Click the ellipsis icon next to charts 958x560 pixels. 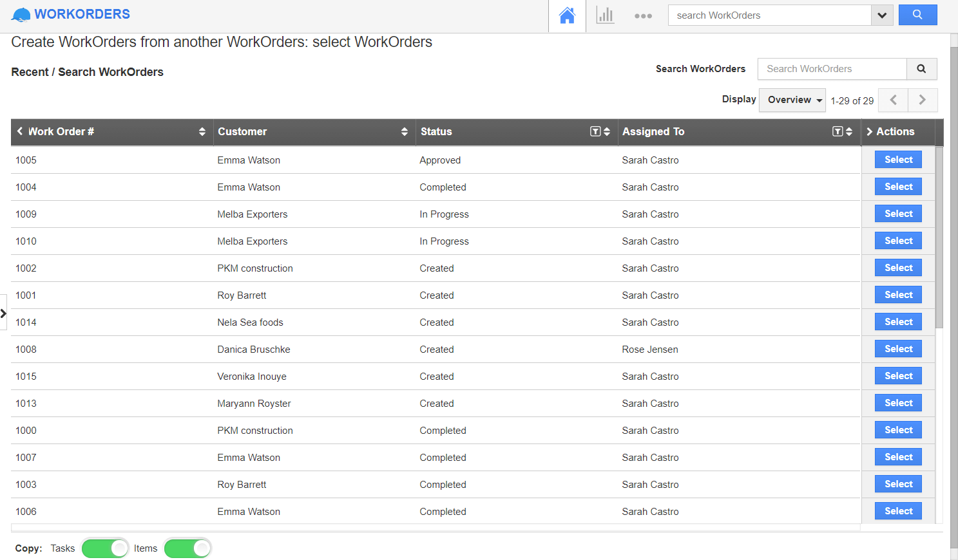pos(643,15)
